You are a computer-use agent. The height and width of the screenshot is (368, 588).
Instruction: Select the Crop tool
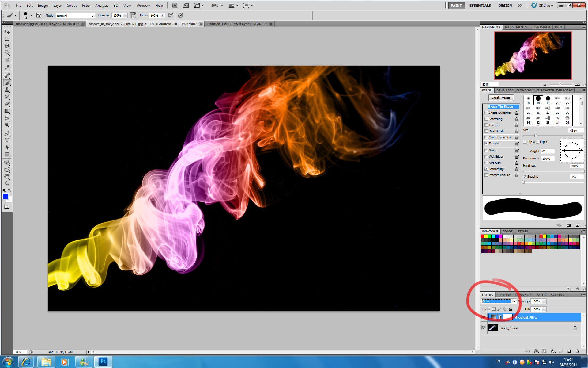(x=7, y=60)
